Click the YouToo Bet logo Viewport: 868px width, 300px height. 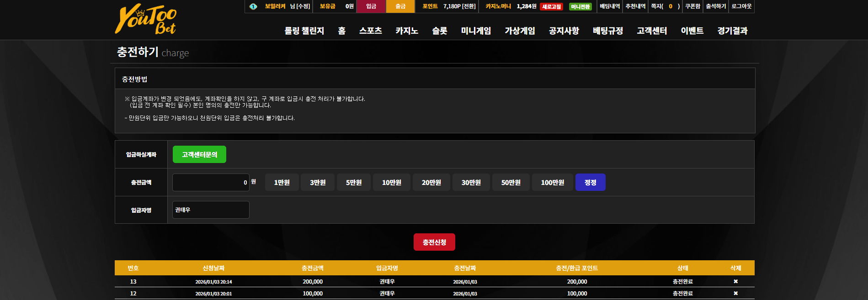point(145,20)
